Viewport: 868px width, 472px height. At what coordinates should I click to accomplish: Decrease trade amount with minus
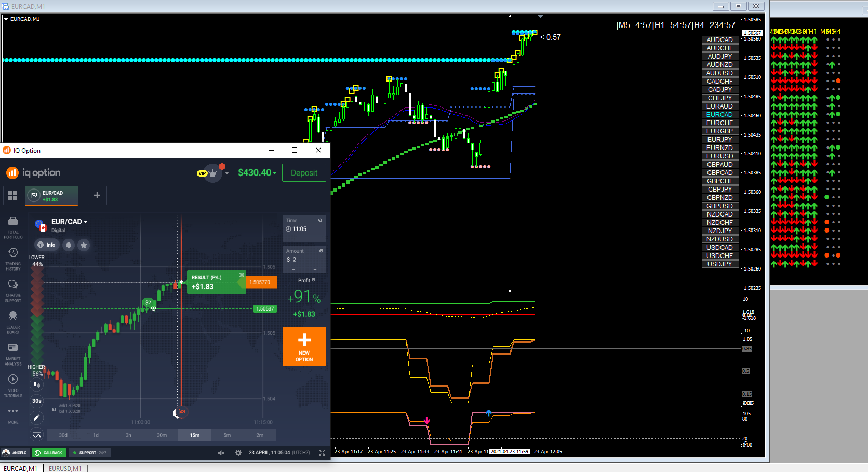pyautogui.click(x=293, y=269)
